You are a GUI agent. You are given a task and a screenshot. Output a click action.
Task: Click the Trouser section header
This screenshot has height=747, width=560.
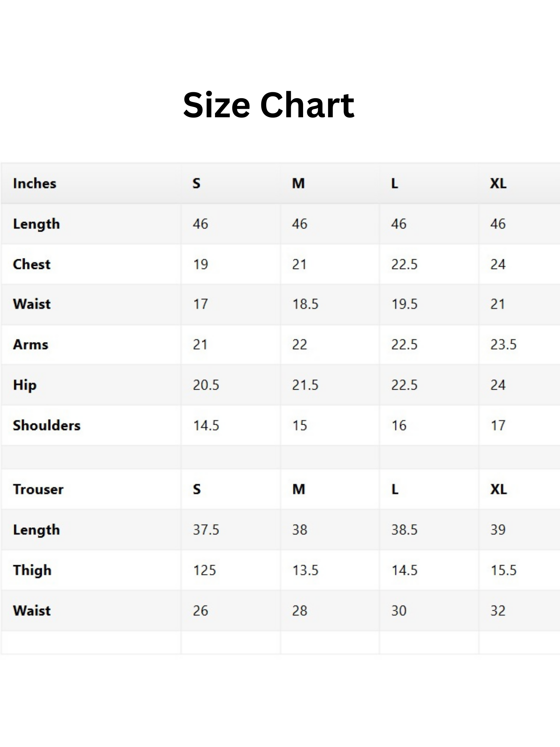click(38, 489)
